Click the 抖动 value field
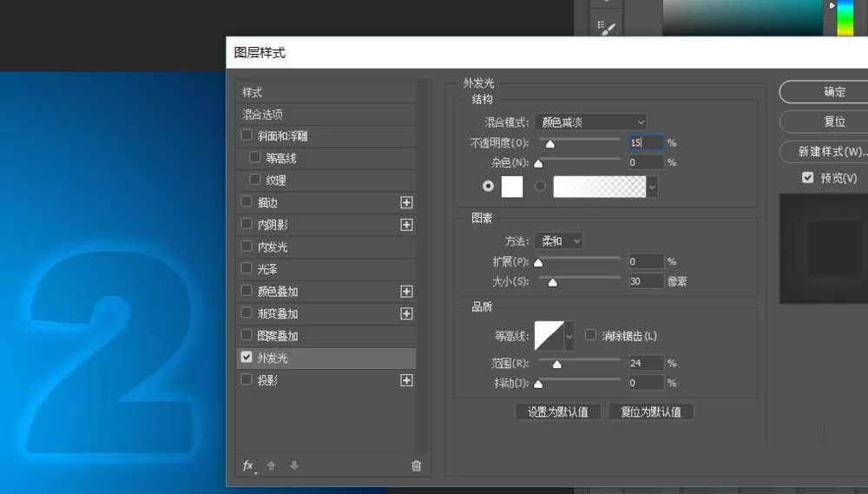Image resolution: width=868 pixels, height=494 pixels. pyautogui.click(x=646, y=383)
